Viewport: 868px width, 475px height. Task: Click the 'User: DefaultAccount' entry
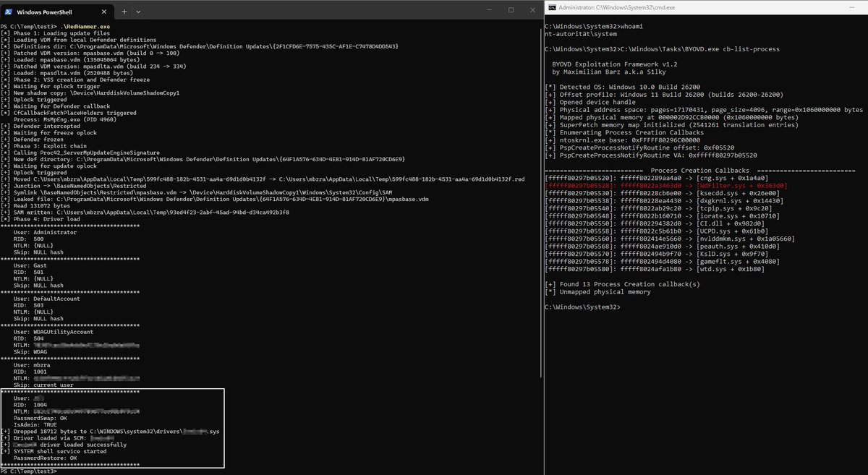[48, 298]
